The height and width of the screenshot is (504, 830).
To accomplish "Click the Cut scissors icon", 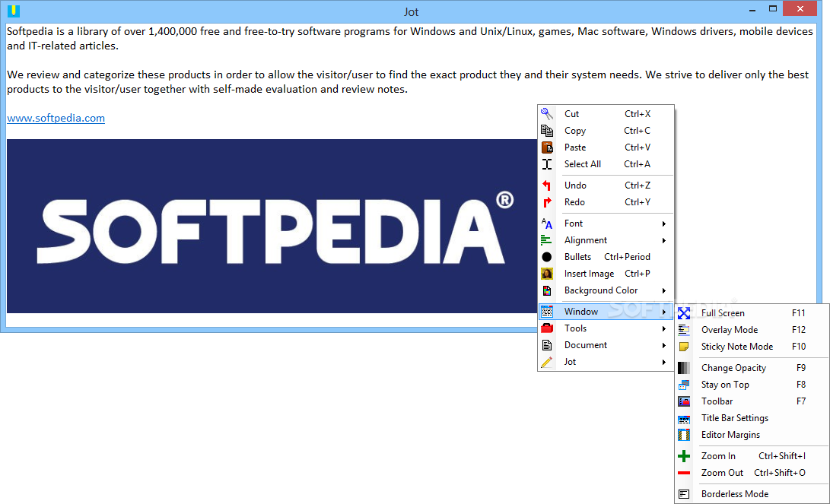I will [547, 114].
